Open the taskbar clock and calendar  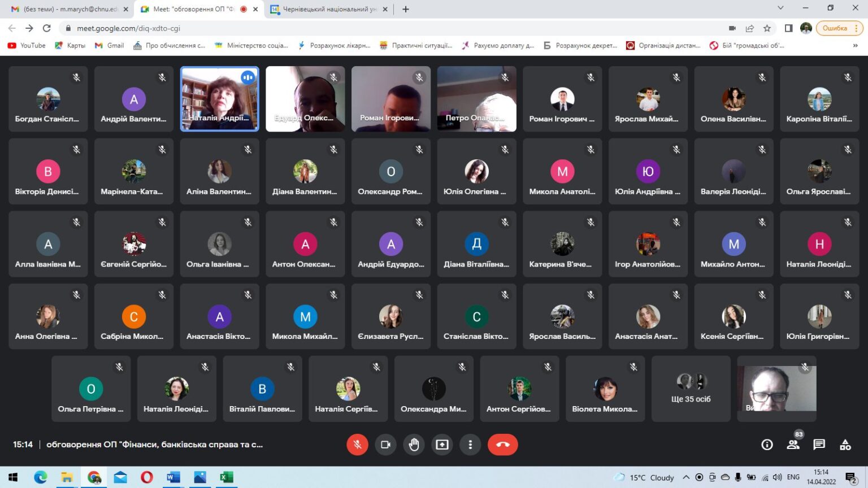click(x=822, y=477)
